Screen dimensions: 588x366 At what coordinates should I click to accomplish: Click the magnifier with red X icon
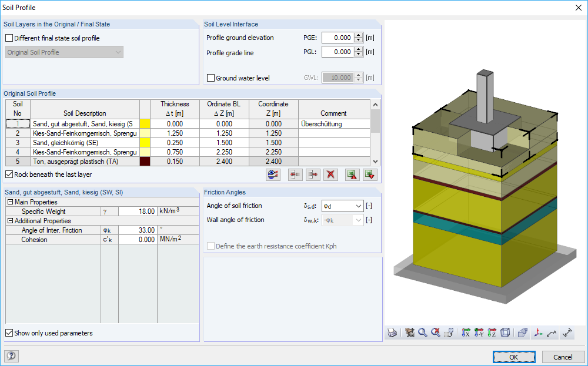(x=435, y=333)
